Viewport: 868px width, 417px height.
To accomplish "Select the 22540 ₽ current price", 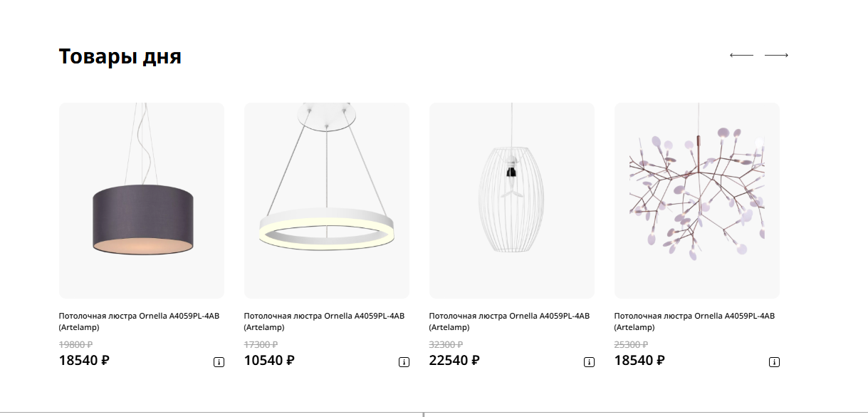I will pos(454,360).
